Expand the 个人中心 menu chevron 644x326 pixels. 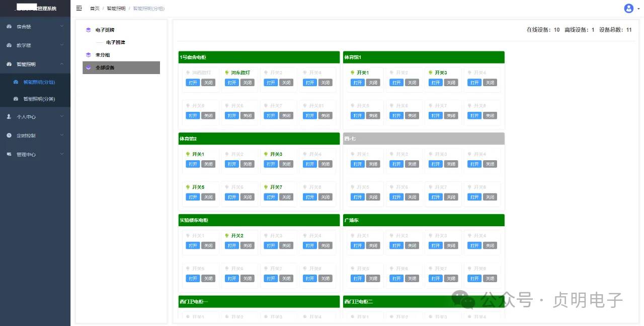(62, 116)
